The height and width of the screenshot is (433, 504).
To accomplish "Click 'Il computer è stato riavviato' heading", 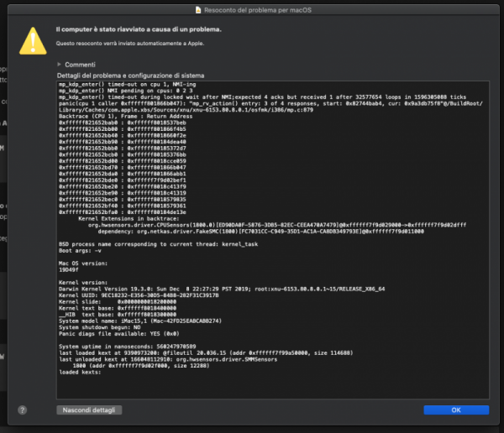I will (x=139, y=29).
